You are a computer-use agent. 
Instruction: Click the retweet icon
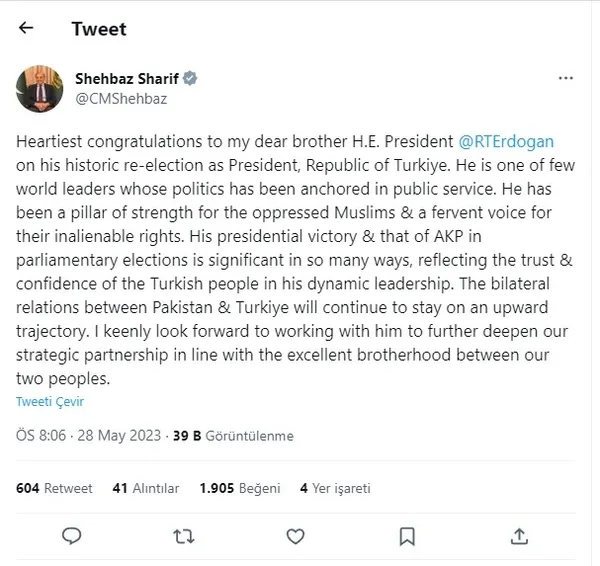pos(184,536)
